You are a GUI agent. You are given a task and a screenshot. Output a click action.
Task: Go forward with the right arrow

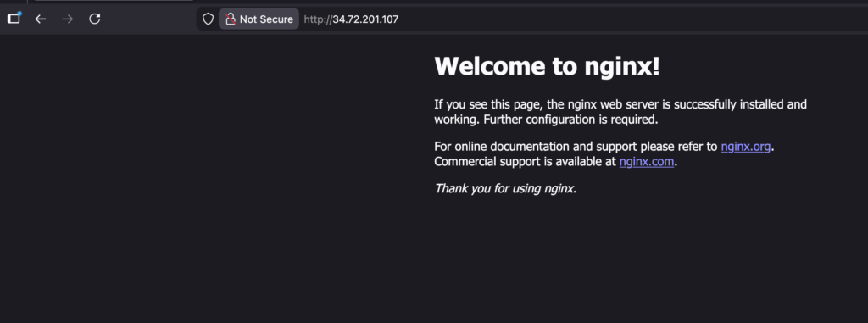[x=68, y=19]
